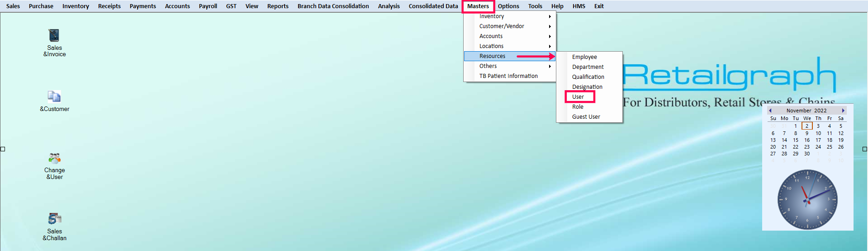Select Guest User from Resources submenu

[589, 117]
